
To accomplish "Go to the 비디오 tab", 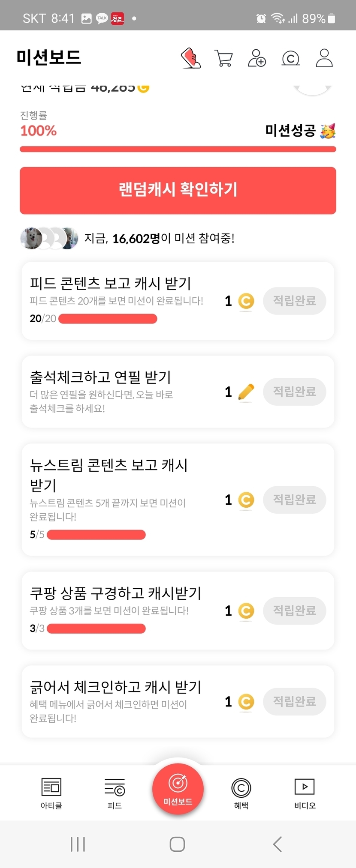I will tap(305, 793).
